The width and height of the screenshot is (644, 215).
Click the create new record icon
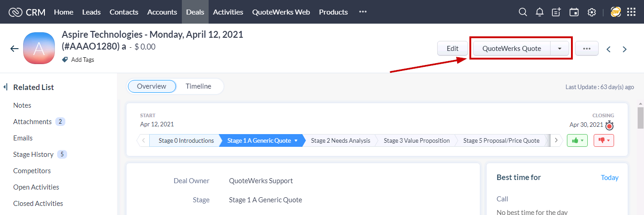[x=556, y=12]
